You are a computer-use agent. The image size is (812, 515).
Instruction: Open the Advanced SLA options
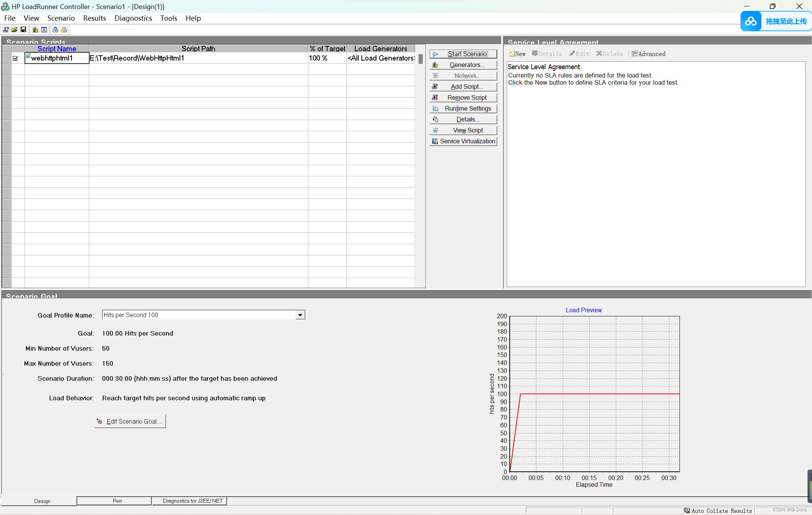pos(648,54)
